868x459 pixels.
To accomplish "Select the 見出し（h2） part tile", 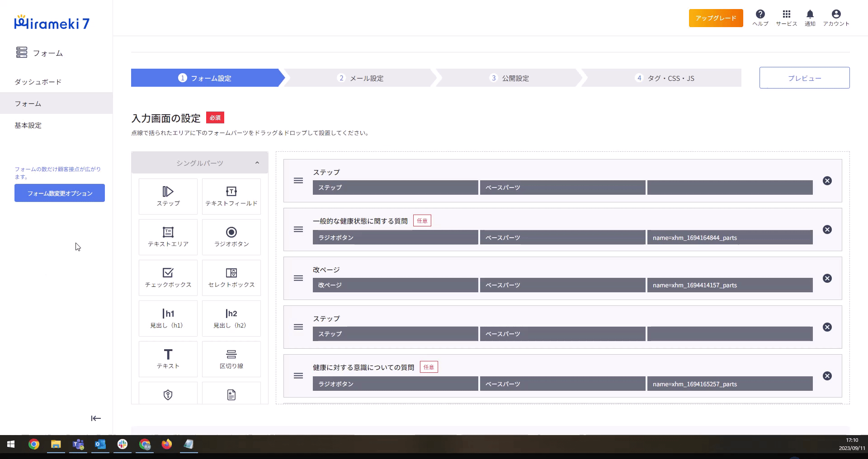I will point(231,318).
